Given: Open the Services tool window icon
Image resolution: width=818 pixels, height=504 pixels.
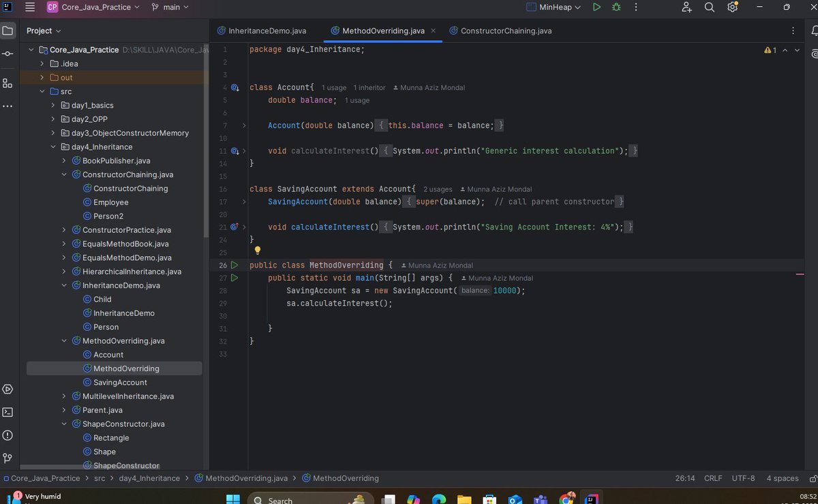Looking at the screenshot, I should click(x=7, y=390).
